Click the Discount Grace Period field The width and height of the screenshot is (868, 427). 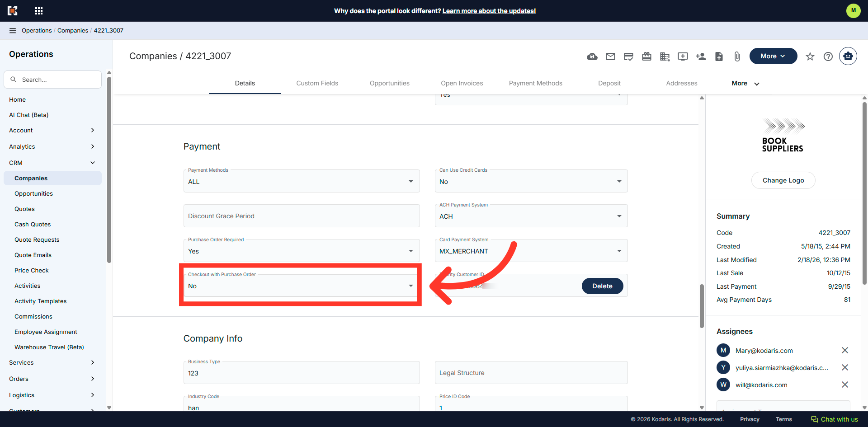click(x=302, y=216)
